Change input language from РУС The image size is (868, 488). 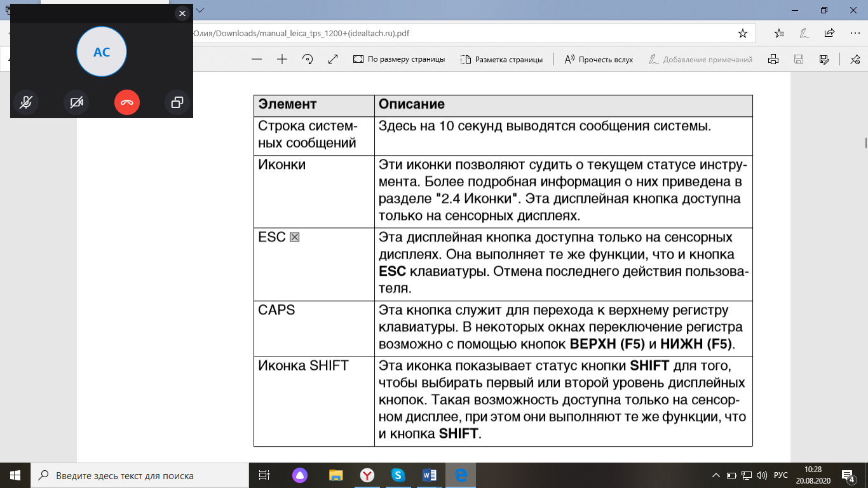(781, 475)
